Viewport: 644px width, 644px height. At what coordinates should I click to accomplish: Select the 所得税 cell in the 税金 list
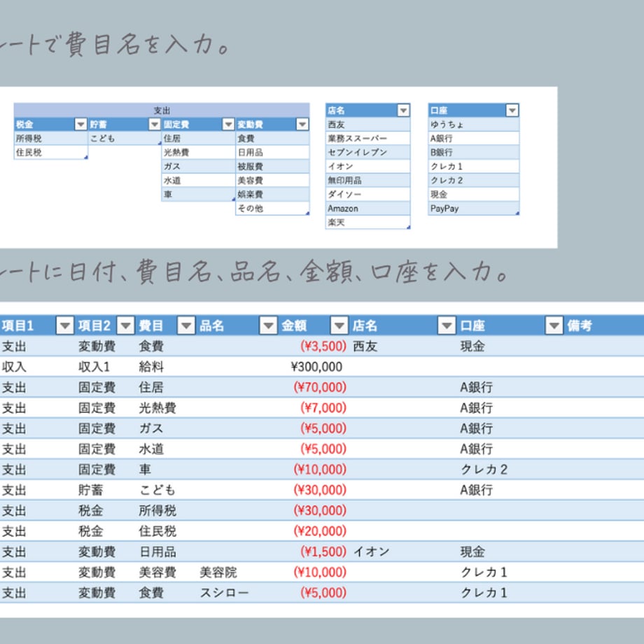(x=51, y=139)
